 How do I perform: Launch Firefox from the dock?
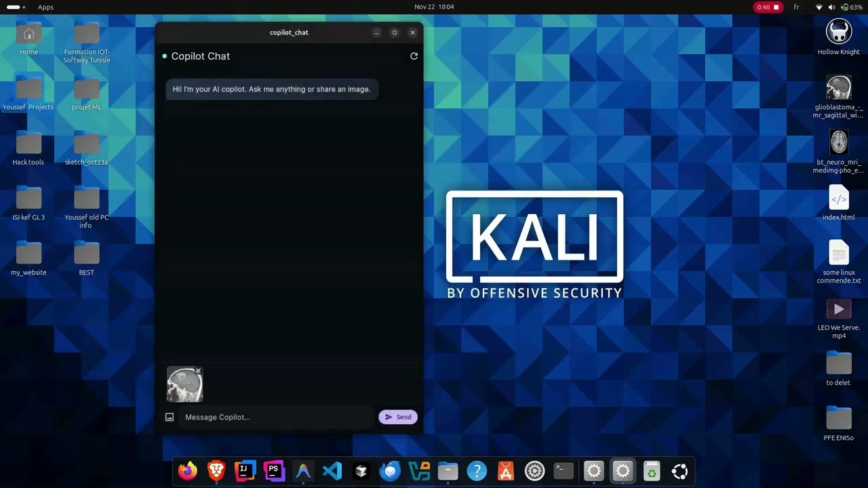tap(187, 471)
